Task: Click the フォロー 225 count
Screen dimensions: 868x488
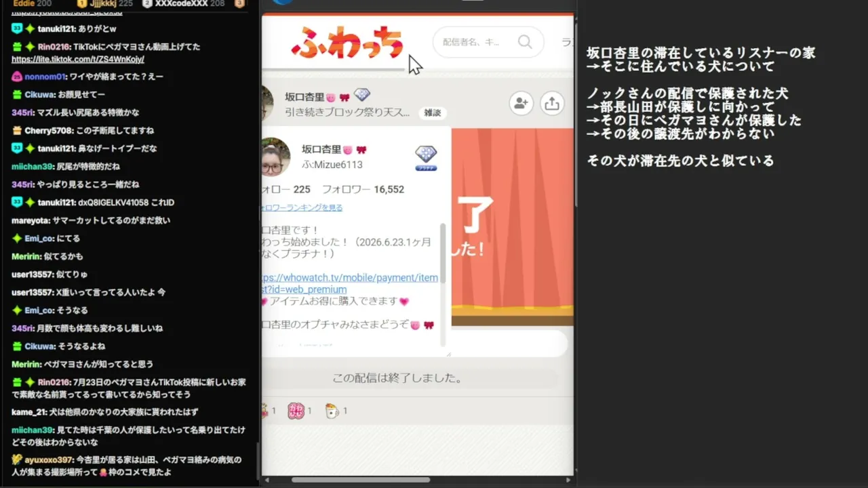Action: (x=286, y=190)
